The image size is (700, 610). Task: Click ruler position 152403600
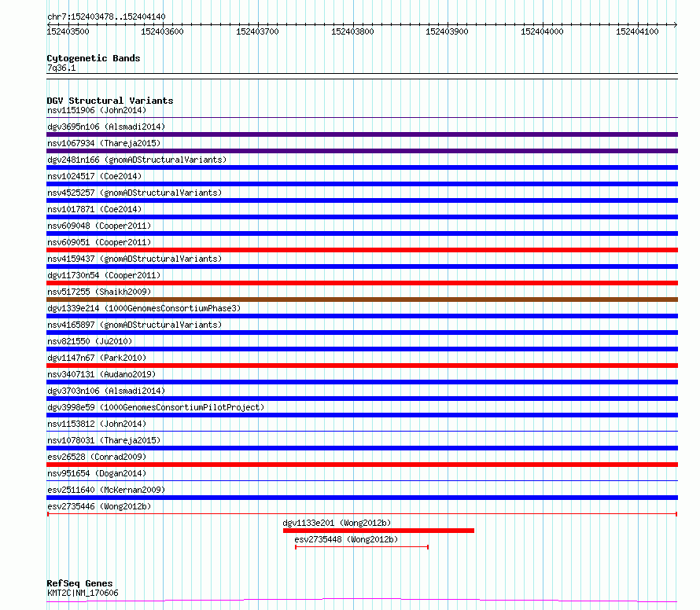point(163,31)
